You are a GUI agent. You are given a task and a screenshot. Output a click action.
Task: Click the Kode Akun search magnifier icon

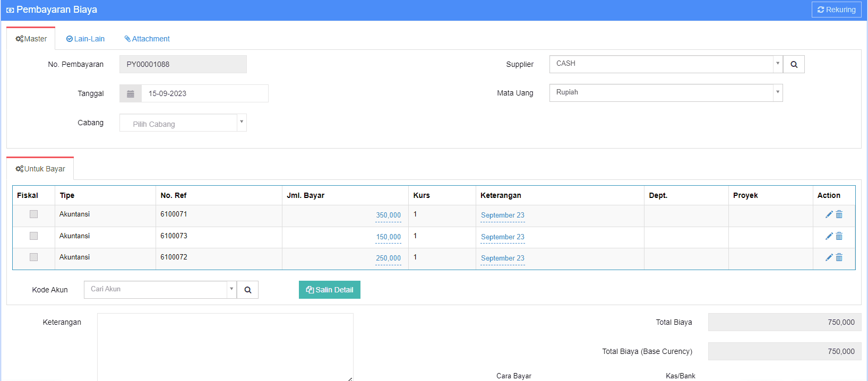click(x=247, y=290)
